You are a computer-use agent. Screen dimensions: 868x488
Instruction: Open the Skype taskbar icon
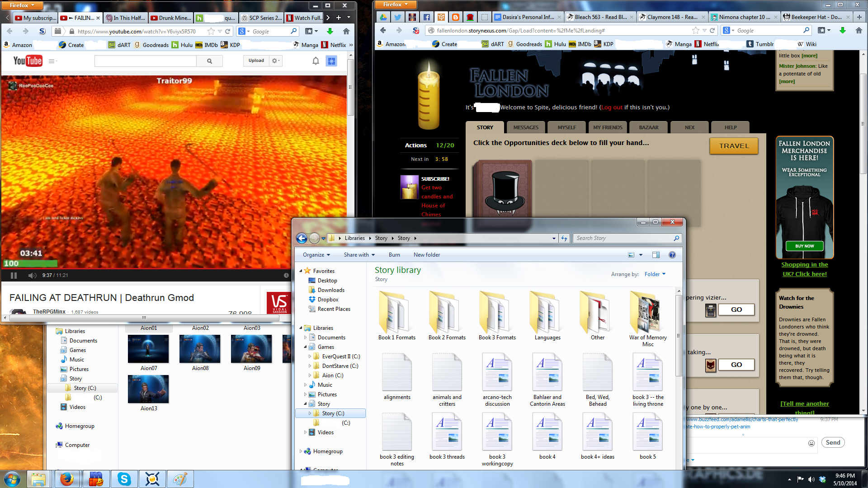(x=124, y=479)
